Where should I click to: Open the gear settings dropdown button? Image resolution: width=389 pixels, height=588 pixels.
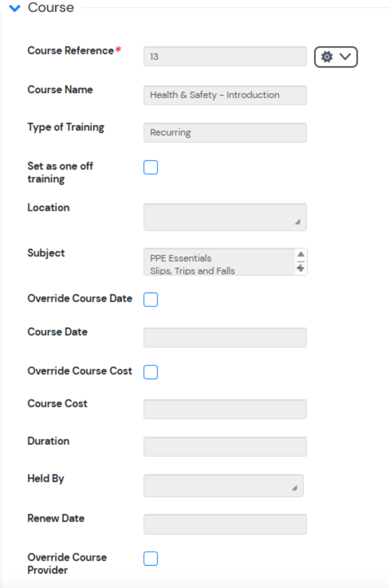pyautogui.click(x=336, y=57)
